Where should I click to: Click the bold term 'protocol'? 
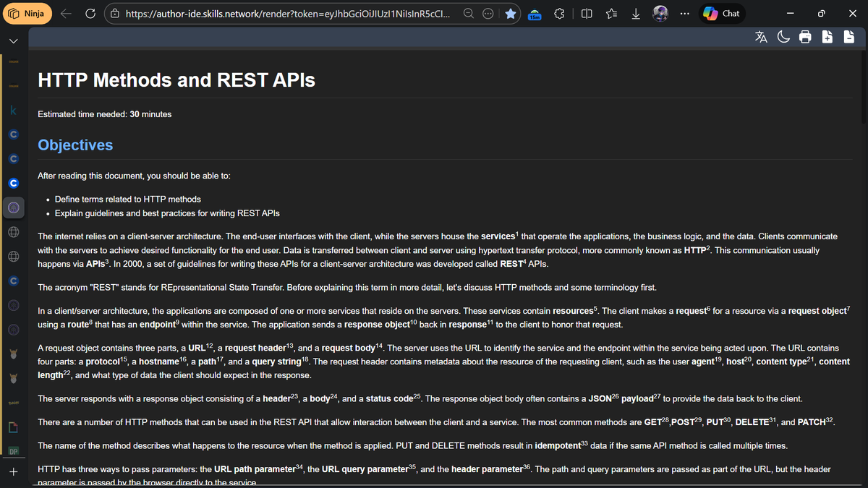pyautogui.click(x=103, y=362)
